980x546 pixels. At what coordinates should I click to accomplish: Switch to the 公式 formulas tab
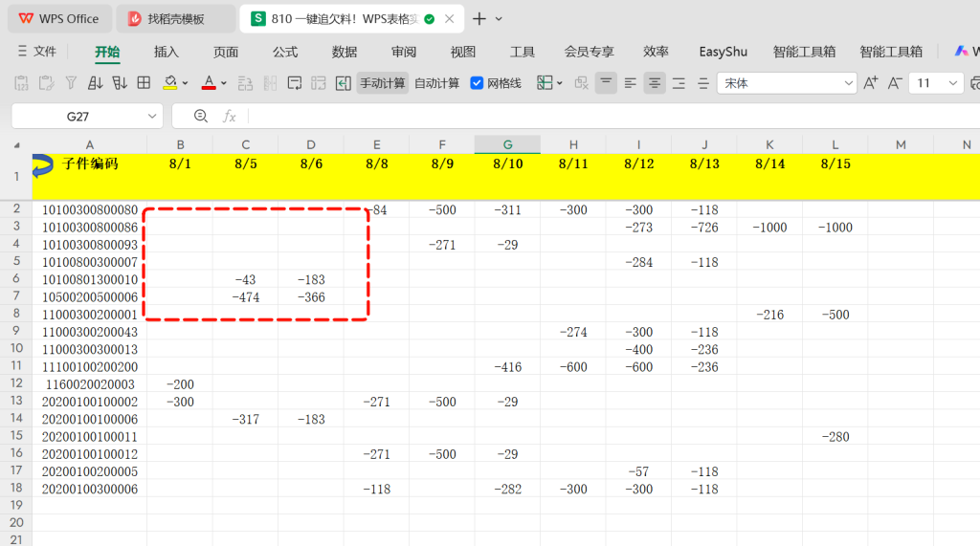pos(285,52)
